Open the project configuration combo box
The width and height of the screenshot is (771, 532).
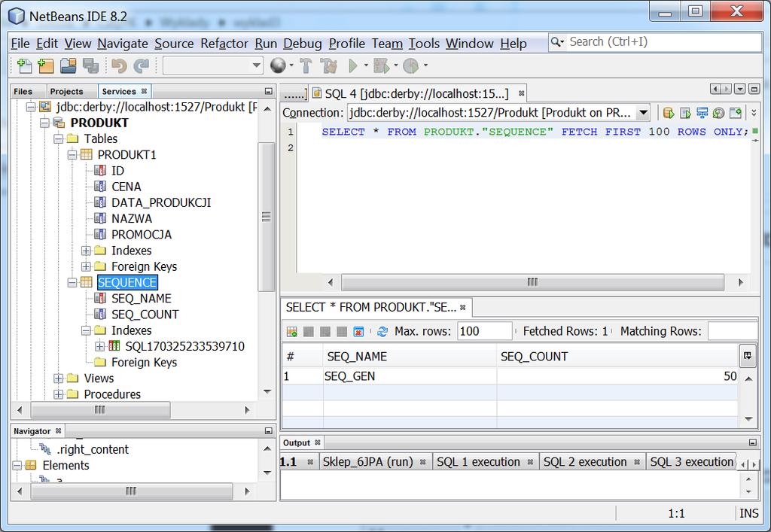[x=212, y=65]
